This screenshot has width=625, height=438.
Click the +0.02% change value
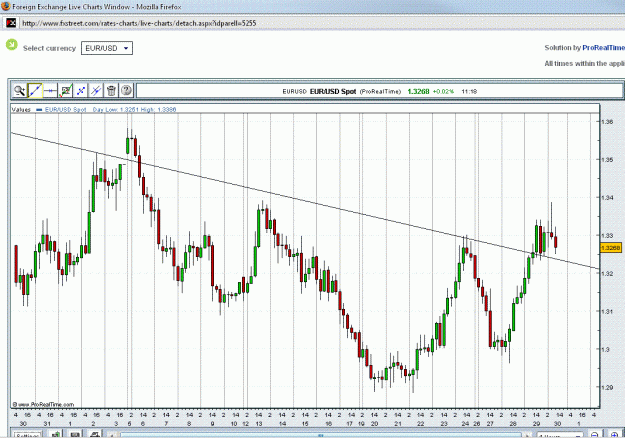444,91
